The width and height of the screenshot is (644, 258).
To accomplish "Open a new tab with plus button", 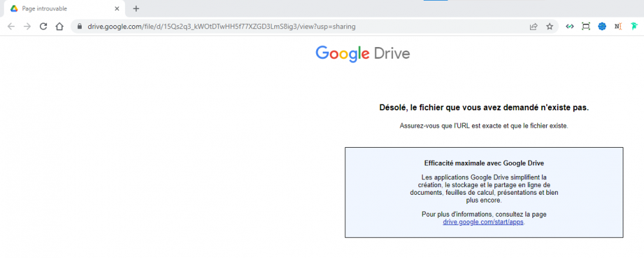I will pyautogui.click(x=137, y=8).
